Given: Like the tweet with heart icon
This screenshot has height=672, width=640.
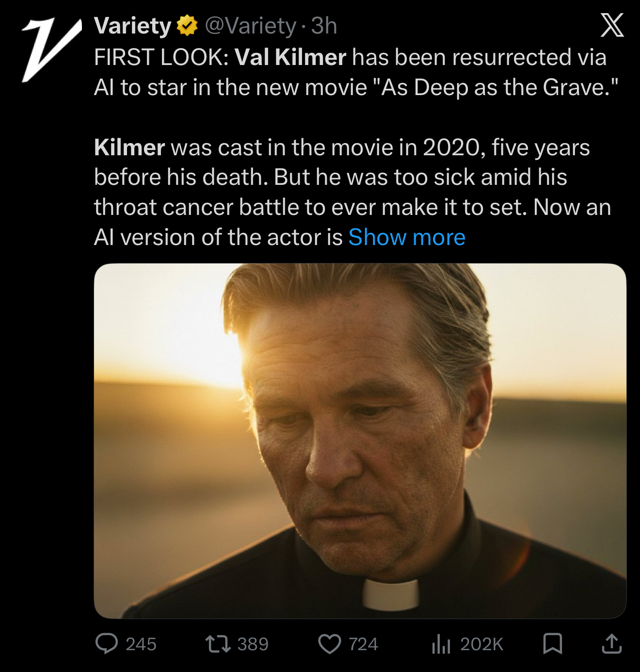Looking at the screenshot, I should click(x=329, y=644).
